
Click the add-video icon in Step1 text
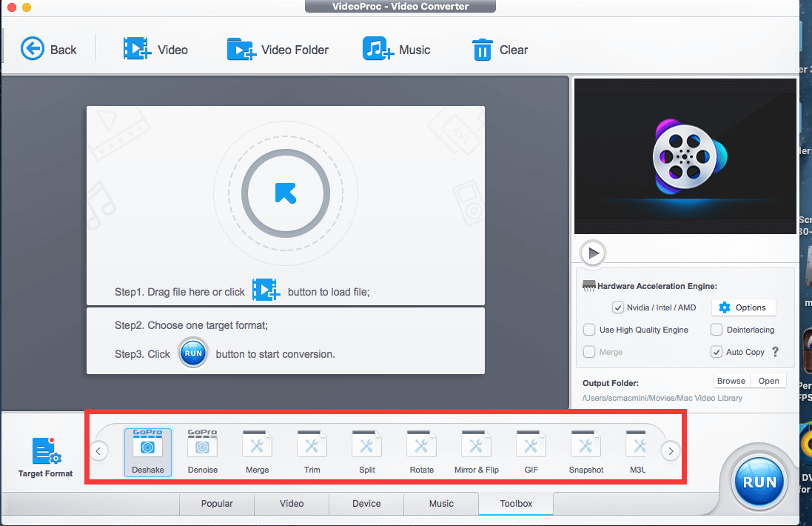click(x=266, y=290)
